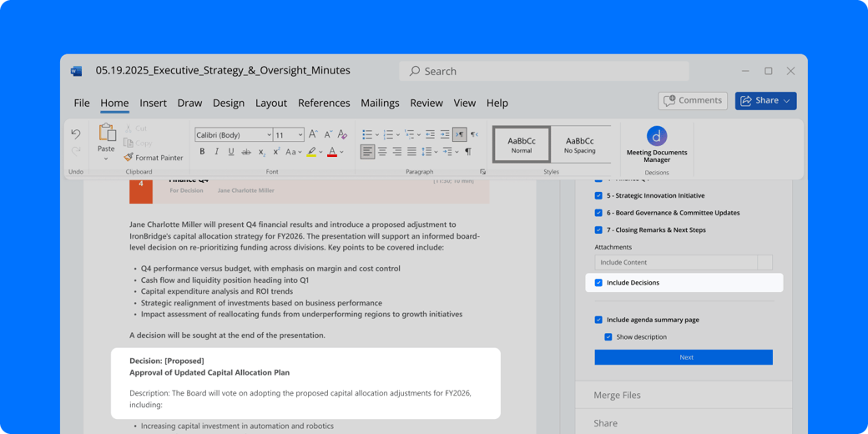Open the Share button dropdown chevron
The height and width of the screenshot is (434, 868).
(787, 101)
